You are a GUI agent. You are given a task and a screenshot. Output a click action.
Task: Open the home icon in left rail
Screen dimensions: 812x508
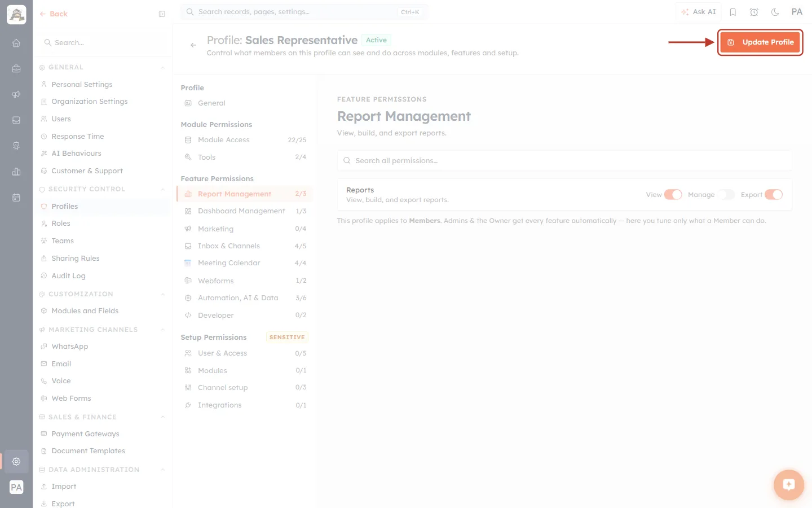click(16, 43)
